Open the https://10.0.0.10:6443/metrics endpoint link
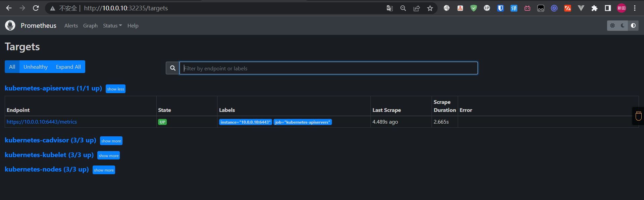The height and width of the screenshot is (200, 644). pyautogui.click(x=42, y=122)
